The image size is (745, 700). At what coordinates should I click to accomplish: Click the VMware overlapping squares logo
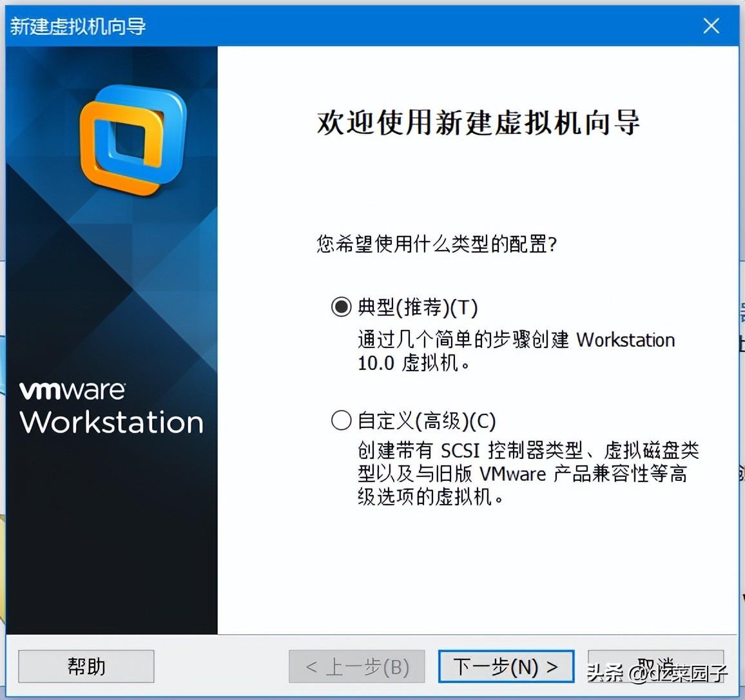(133, 140)
